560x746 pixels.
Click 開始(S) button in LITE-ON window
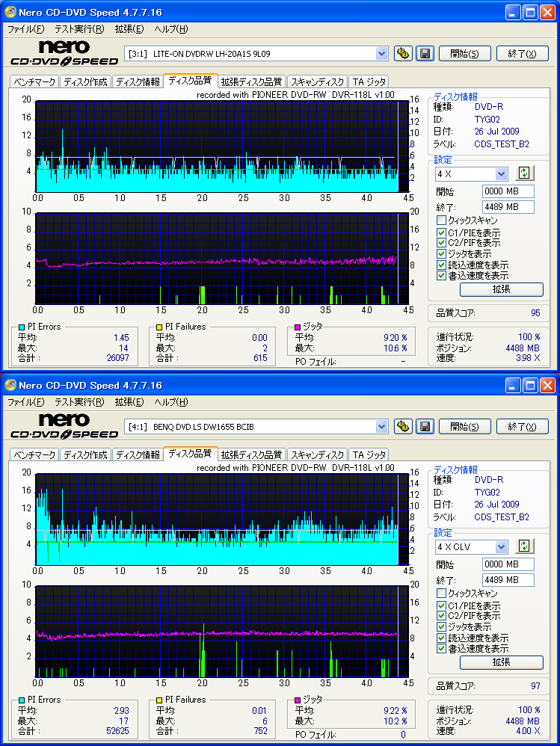click(465, 53)
